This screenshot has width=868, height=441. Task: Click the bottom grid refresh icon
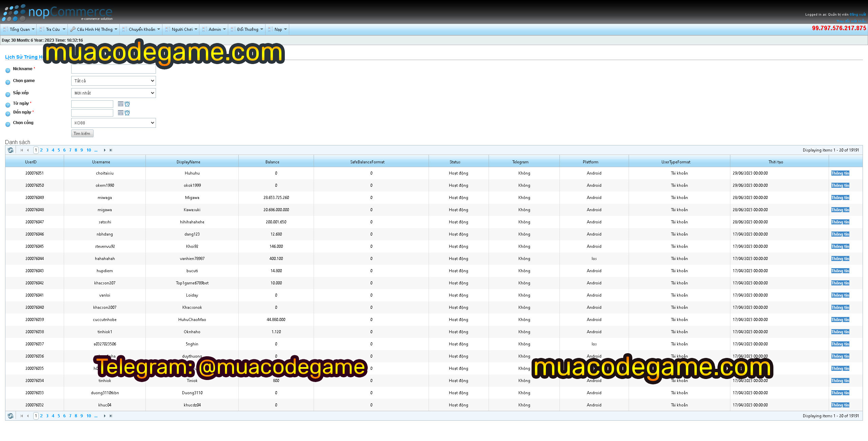point(11,416)
